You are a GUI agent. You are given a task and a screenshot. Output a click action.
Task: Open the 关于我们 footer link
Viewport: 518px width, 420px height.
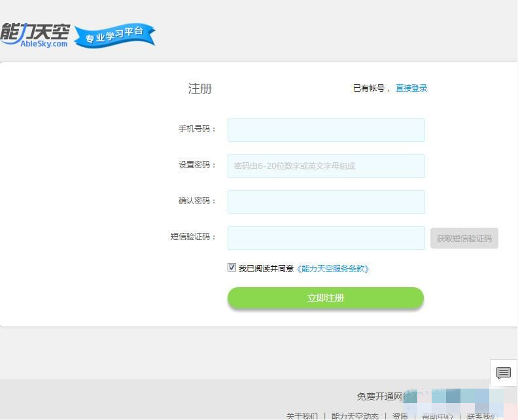click(x=302, y=416)
